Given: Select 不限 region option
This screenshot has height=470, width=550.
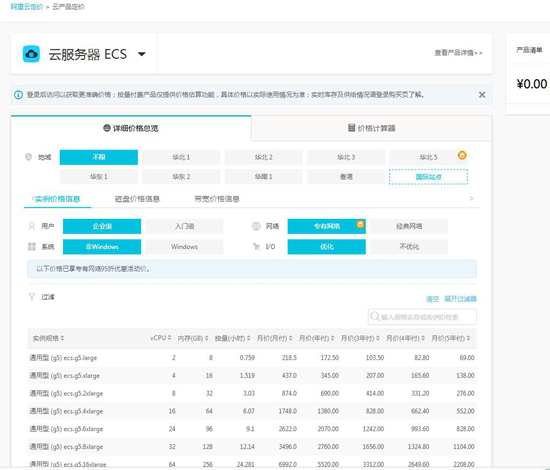Looking at the screenshot, I should point(99,157).
